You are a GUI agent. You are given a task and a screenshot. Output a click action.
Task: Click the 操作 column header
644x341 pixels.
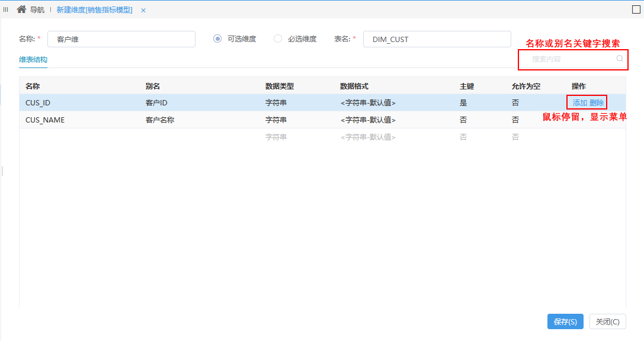click(x=579, y=86)
